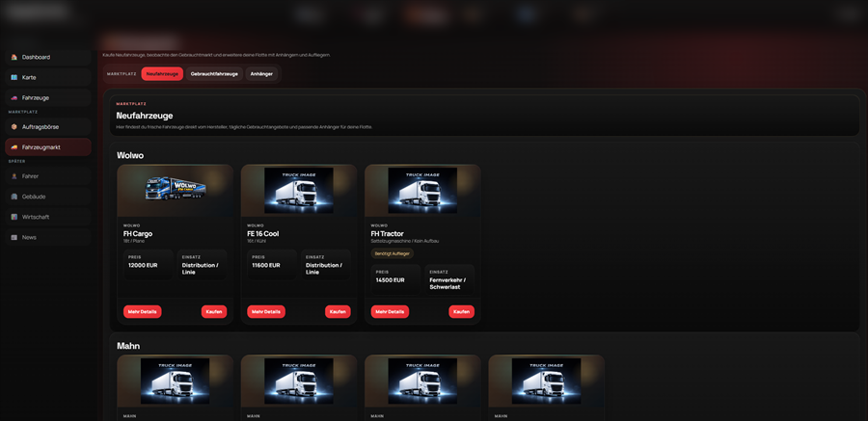The image size is (868, 421).
Task: Click the Gebäude building icon
Action: (14, 197)
